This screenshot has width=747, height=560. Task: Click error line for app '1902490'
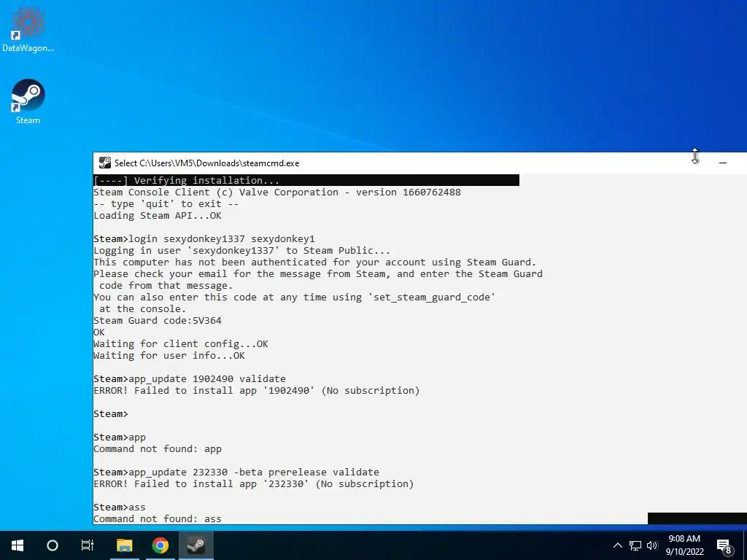(256, 391)
